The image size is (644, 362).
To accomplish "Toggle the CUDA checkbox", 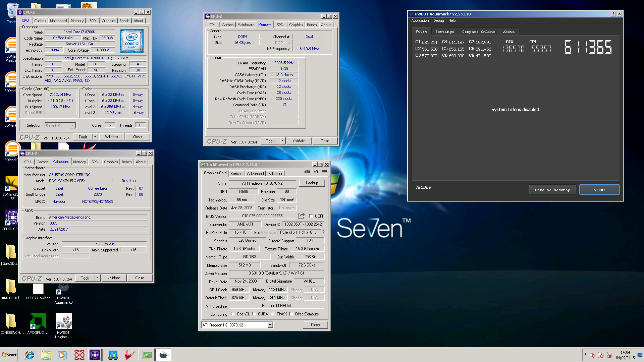I will [x=254, y=314].
